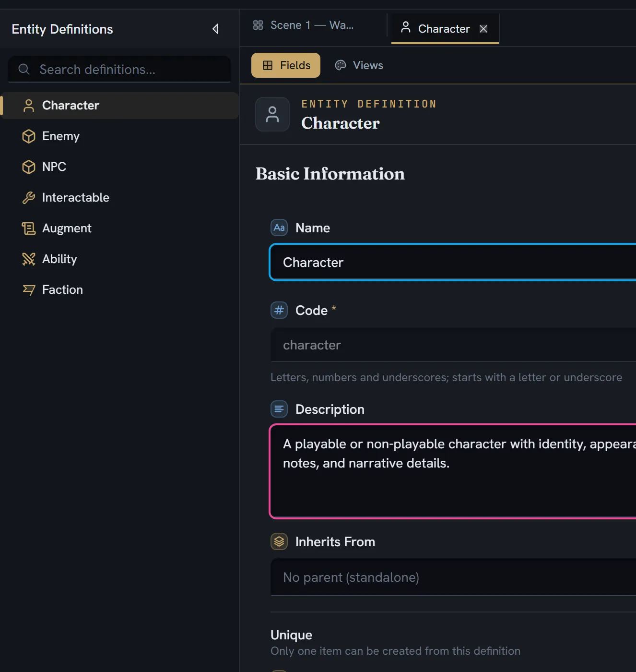636x672 pixels.
Task: Collapse the Entity Definitions sidebar arrow
Action: coord(216,29)
